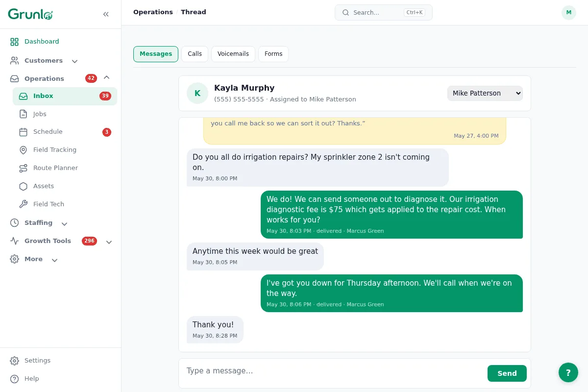The width and height of the screenshot is (588, 392).
Task: Open Field Tech wrench icon
Action: 23,204
